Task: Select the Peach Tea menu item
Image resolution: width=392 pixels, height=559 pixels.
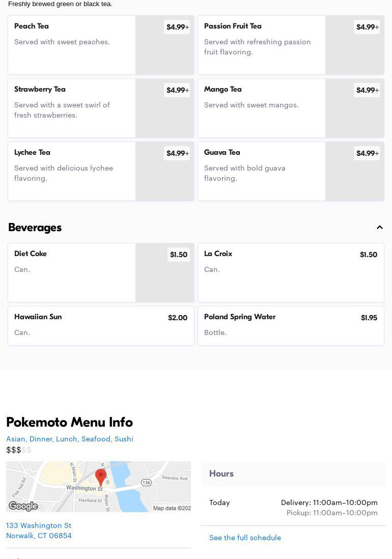Action: point(101,45)
